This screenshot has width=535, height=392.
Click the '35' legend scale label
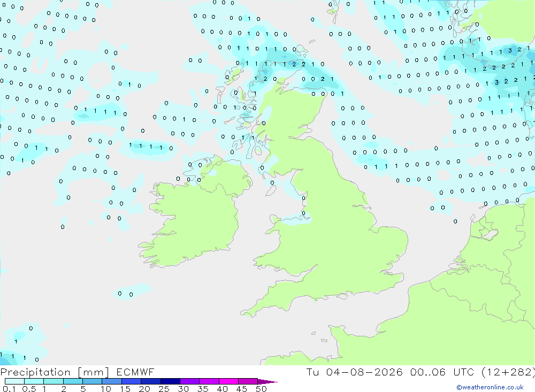point(203,389)
